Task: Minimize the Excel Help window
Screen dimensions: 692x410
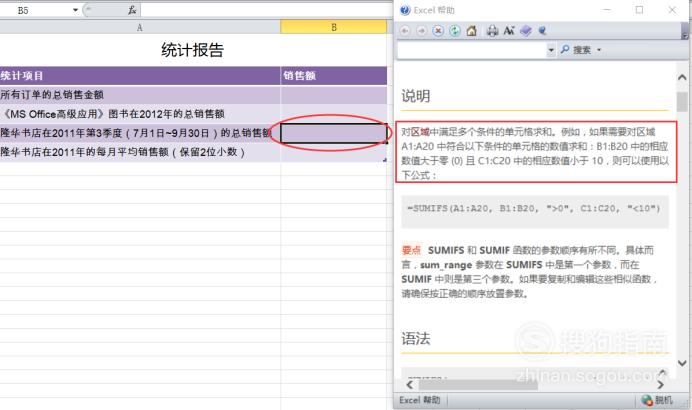Action: point(607,10)
